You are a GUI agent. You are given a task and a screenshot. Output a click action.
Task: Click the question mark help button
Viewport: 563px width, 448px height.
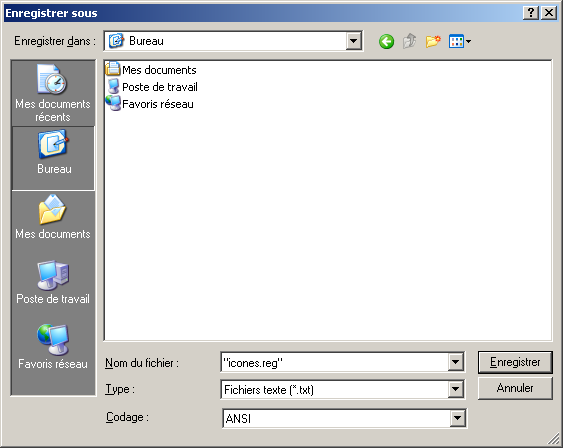pos(531,13)
